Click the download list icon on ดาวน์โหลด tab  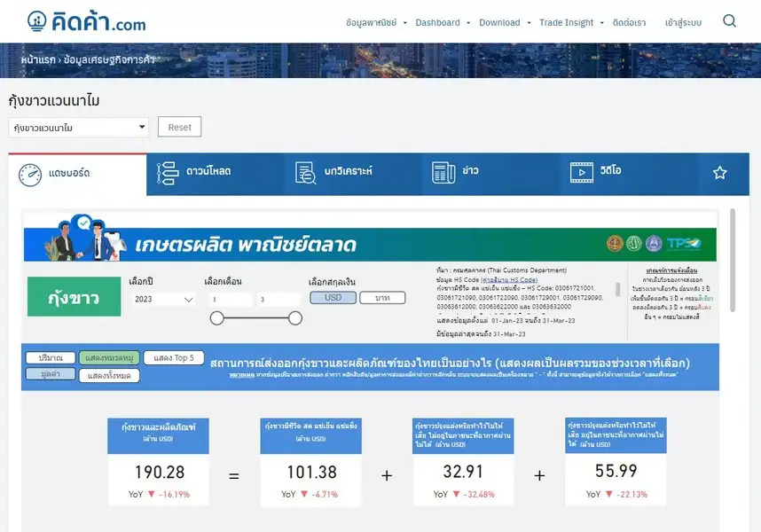[167, 173]
